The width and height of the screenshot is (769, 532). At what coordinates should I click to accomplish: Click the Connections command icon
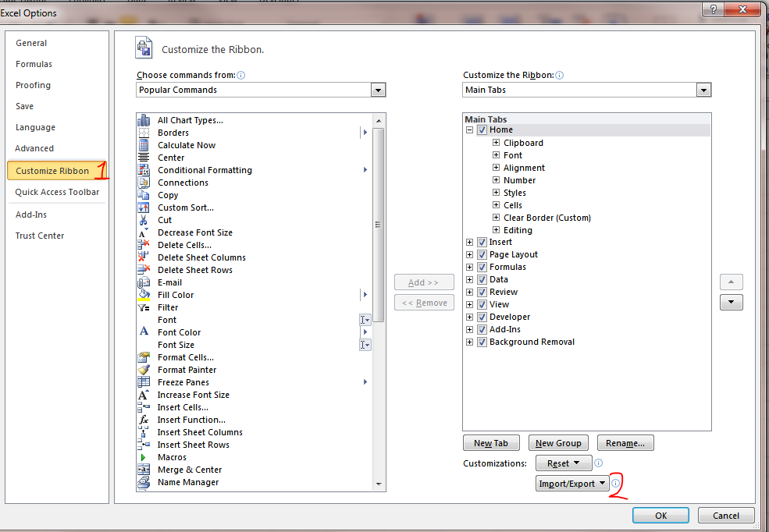(x=144, y=183)
